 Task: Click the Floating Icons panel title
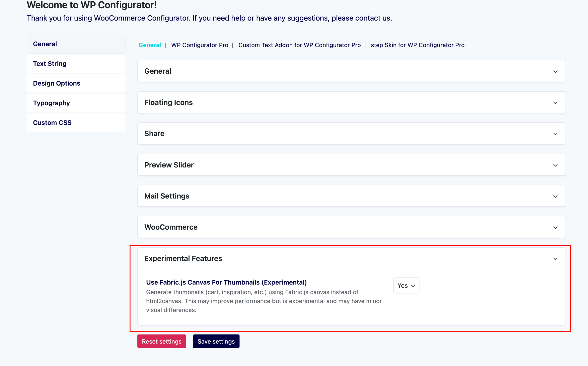(169, 102)
